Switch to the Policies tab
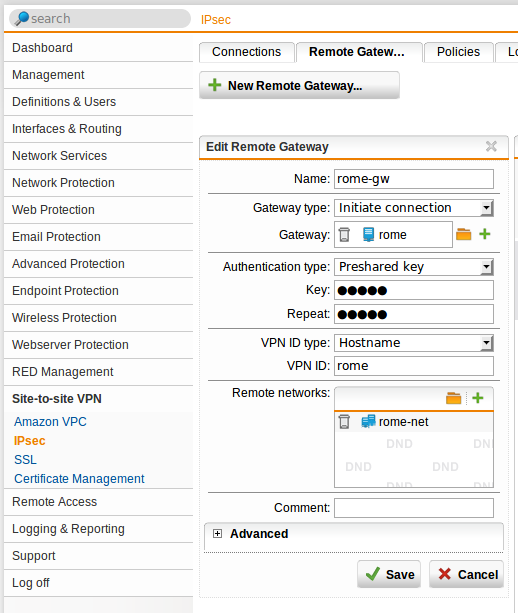Viewport: 518px width, 613px height. pyautogui.click(x=459, y=52)
